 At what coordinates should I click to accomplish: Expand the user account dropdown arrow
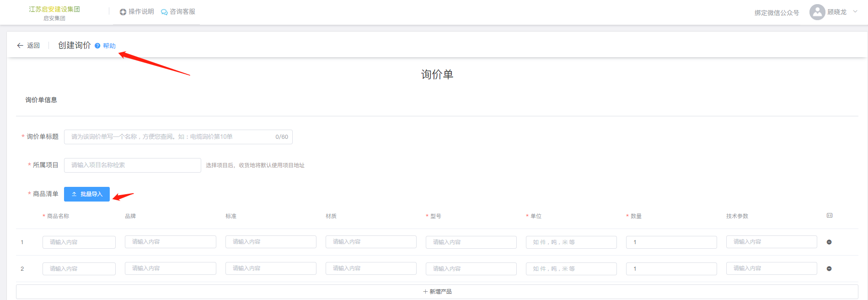(x=855, y=12)
